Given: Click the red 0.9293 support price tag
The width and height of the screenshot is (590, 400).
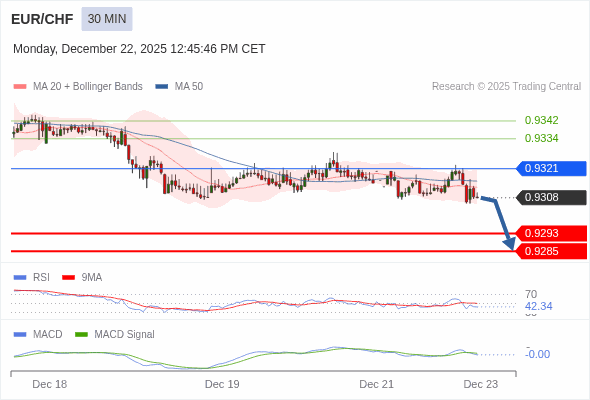Looking at the screenshot, I should tap(551, 233).
